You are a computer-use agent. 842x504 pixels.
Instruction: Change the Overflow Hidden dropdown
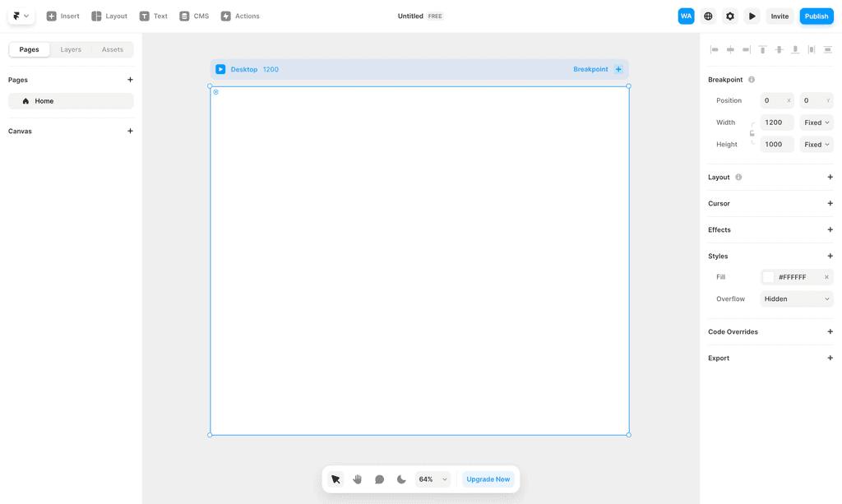point(796,298)
